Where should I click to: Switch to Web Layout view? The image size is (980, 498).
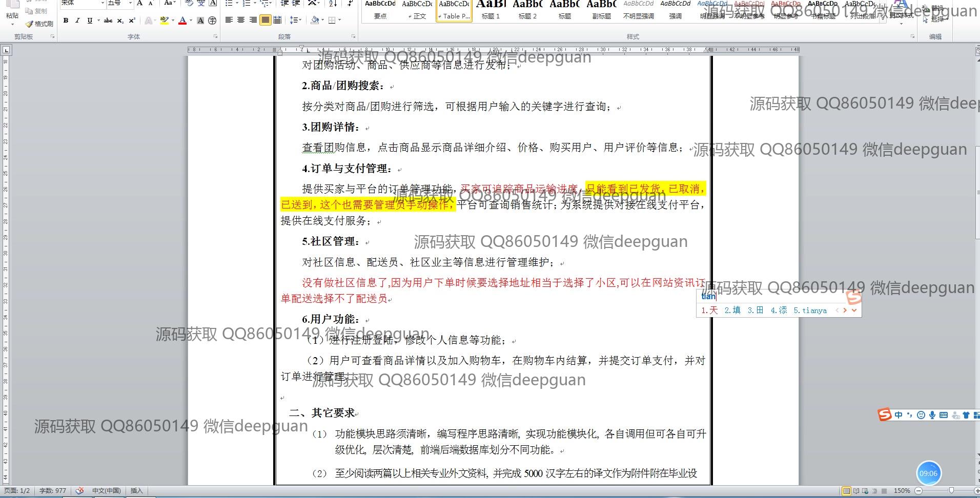[865, 491]
